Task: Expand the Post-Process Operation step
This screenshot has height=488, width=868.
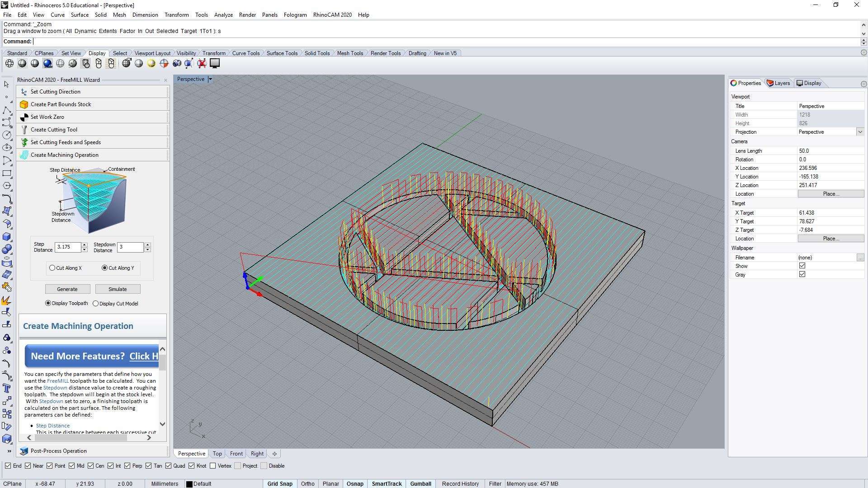Action: tap(93, 451)
